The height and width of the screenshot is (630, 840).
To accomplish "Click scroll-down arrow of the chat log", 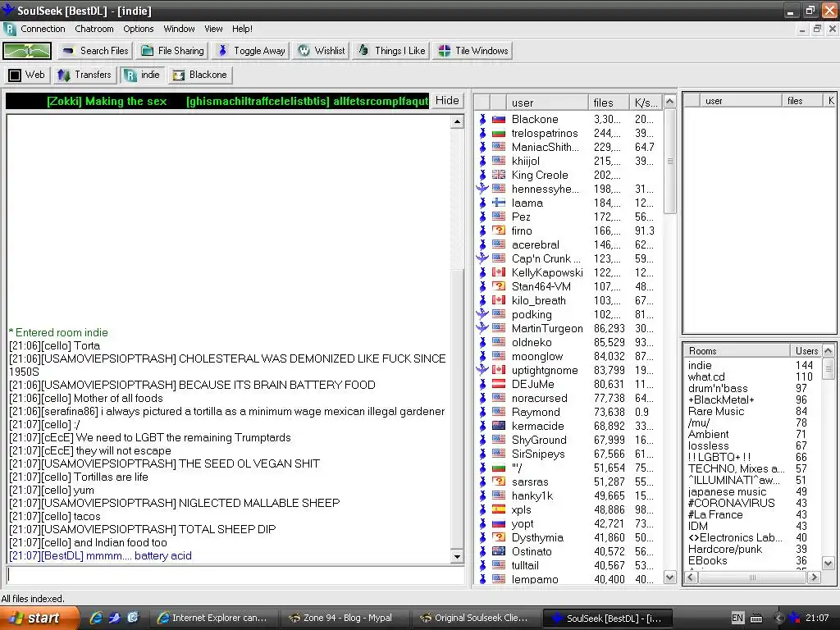I will [457, 557].
